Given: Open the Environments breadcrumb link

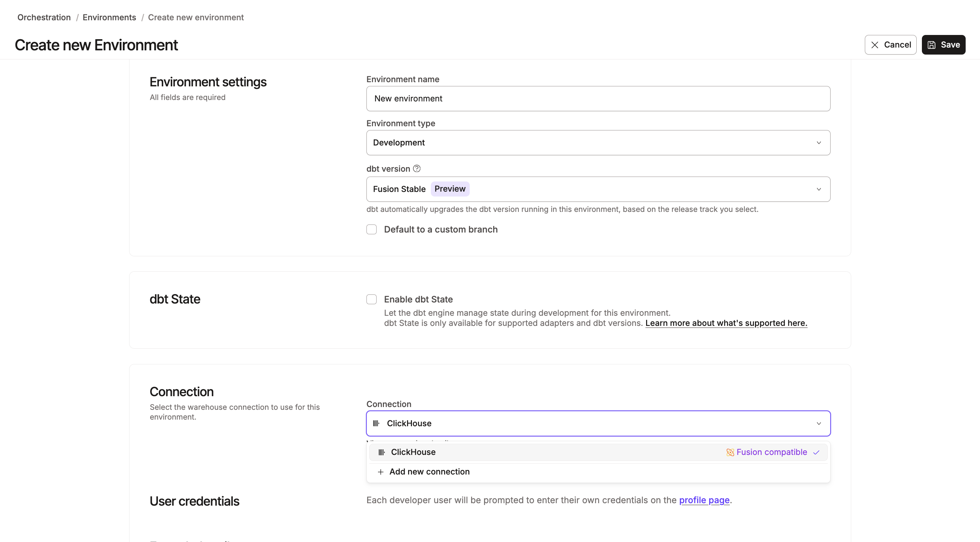Looking at the screenshot, I should coord(109,17).
